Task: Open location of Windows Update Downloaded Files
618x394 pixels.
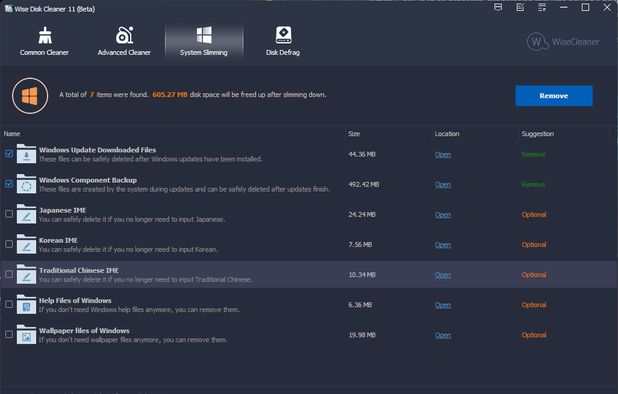Action: click(443, 154)
